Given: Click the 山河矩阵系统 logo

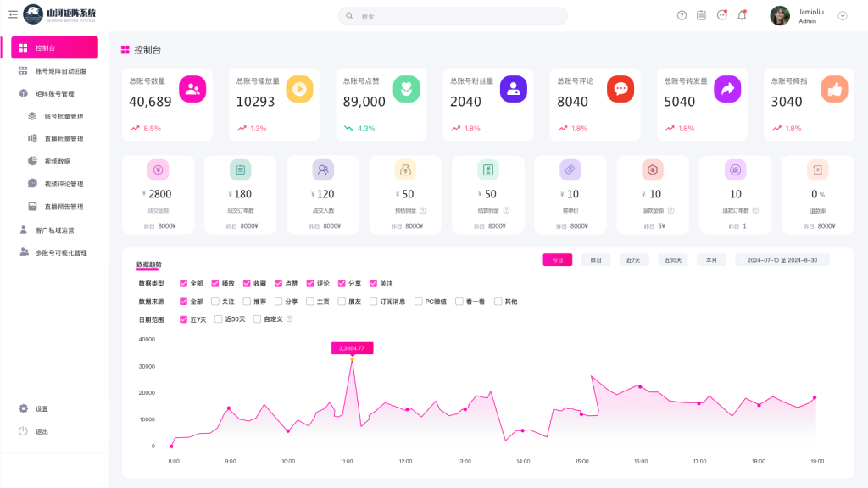Looking at the screenshot, I should (x=59, y=14).
